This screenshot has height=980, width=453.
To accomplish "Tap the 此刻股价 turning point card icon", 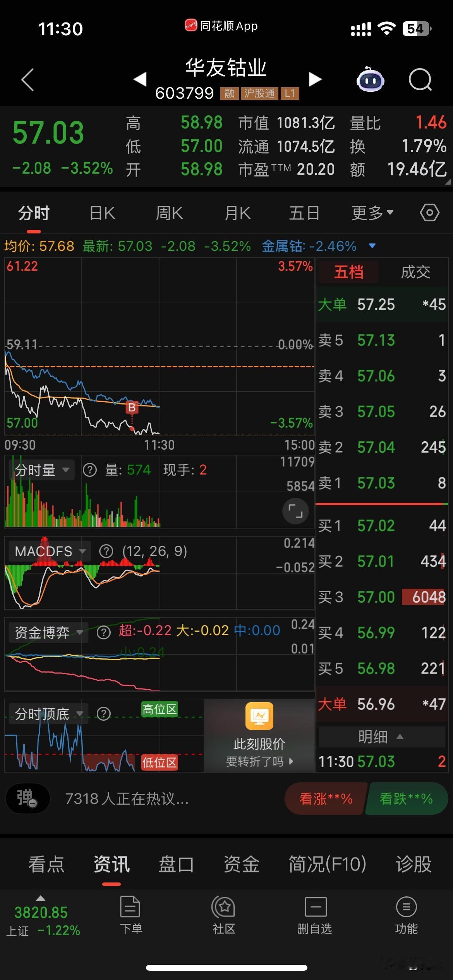I will [259, 716].
